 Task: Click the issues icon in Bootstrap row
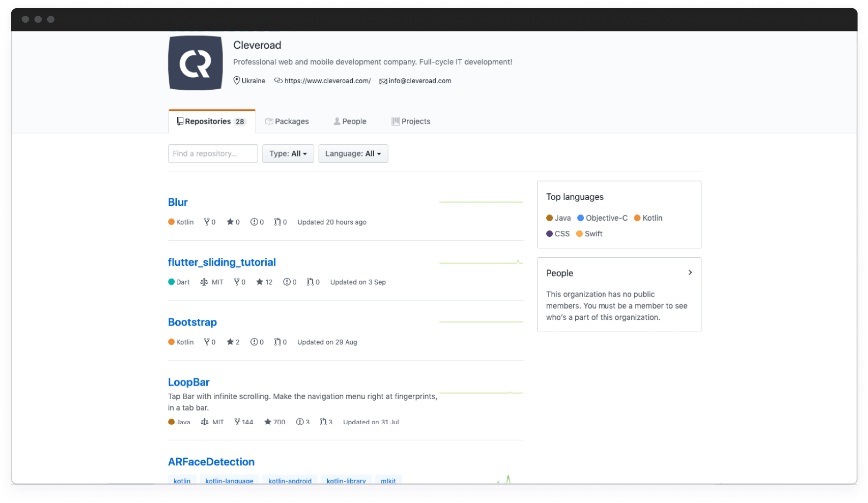pos(254,342)
